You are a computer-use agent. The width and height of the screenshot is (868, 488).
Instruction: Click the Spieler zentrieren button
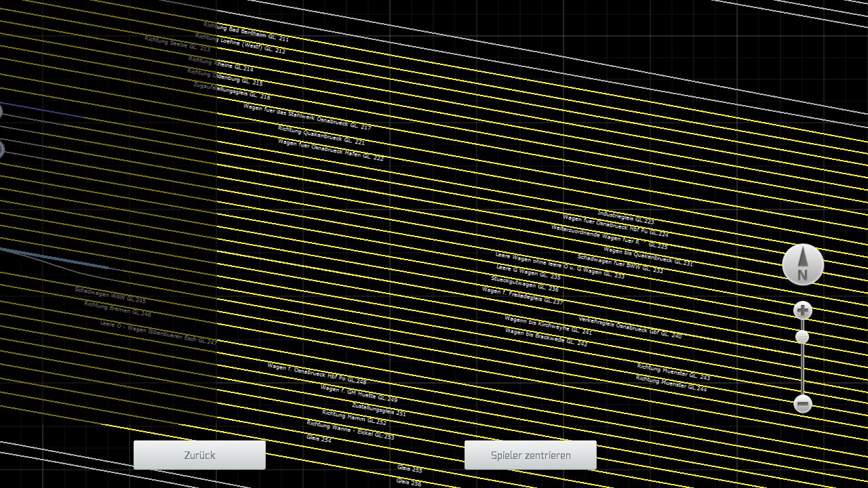click(x=530, y=455)
